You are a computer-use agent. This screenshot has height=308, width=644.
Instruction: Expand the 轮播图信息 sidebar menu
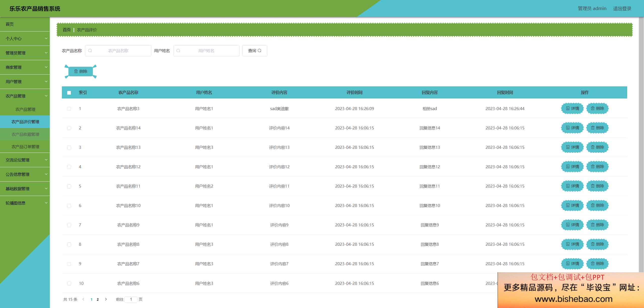click(25, 203)
